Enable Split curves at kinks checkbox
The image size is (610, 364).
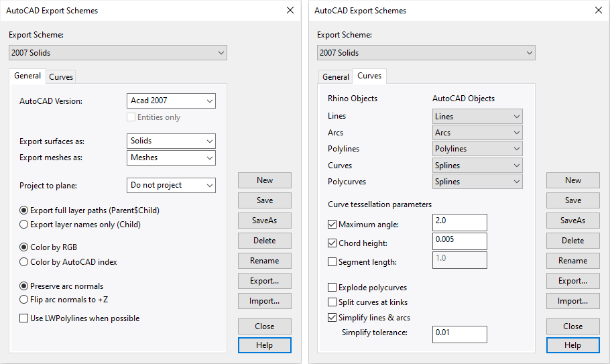pyautogui.click(x=332, y=302)
